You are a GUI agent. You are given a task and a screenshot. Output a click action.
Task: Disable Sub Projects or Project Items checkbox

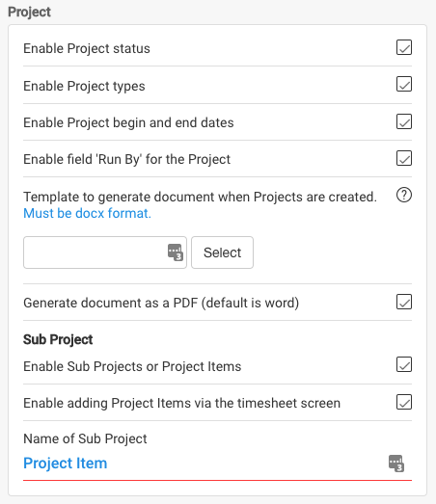click(404, 364)
